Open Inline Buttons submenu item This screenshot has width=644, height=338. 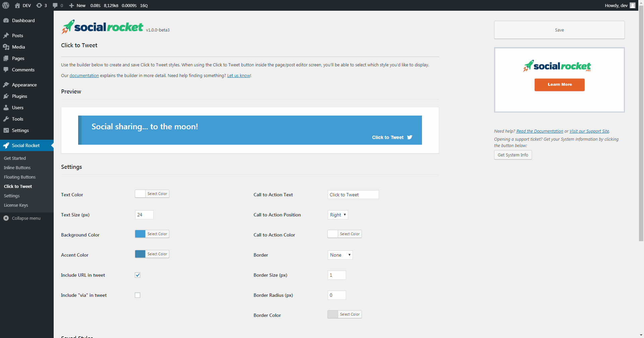coord(17,167)
